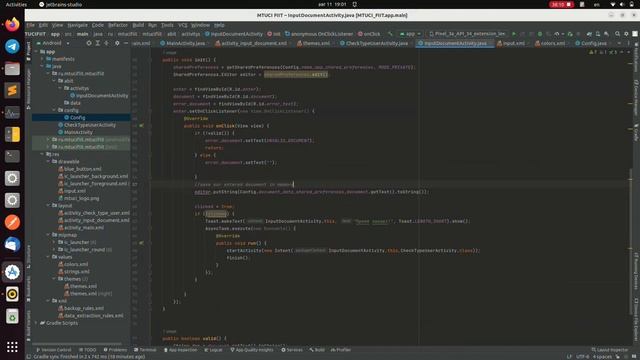Click 4 spaces indent status item
This screenshot has height=360, width=640.
coord(602,357)
